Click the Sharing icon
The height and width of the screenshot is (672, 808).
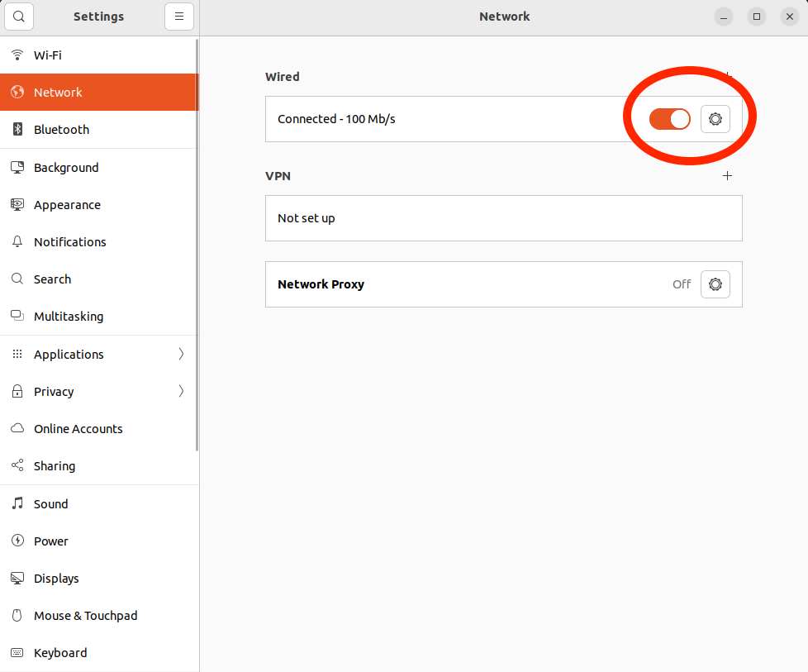tap(17, 465)
